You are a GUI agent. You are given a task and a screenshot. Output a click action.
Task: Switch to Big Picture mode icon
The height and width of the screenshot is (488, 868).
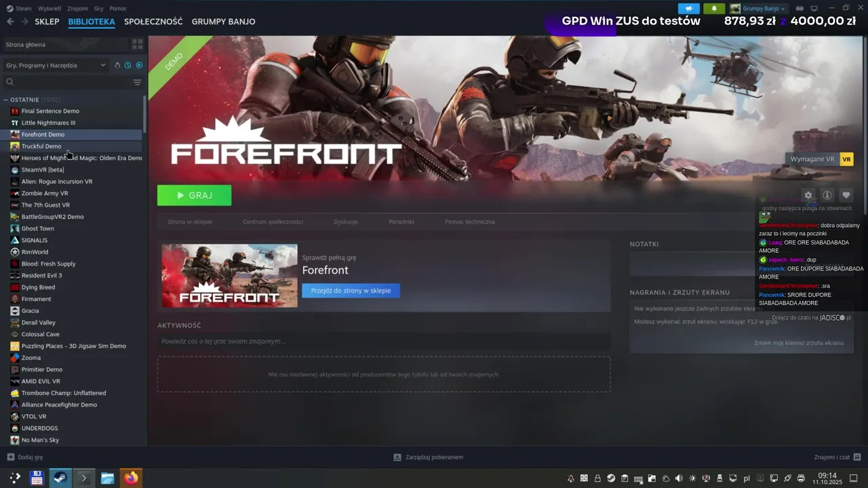[x=814, y=8]
